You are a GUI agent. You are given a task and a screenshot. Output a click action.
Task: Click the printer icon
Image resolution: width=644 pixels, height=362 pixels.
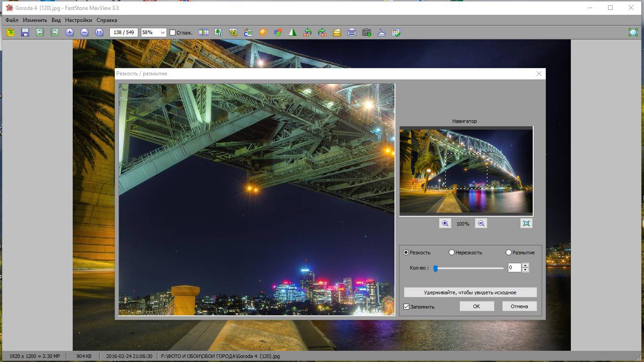(x=352, y=32)
